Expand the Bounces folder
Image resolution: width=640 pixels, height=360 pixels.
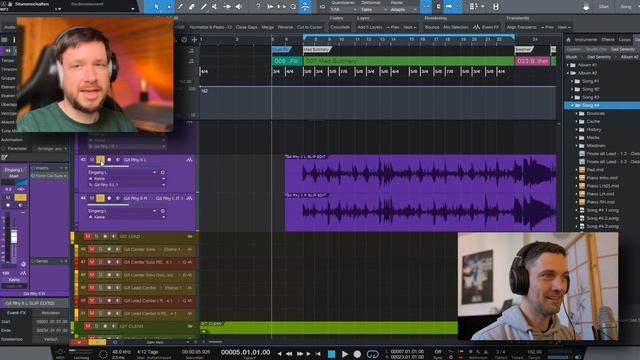coord(576,113)
